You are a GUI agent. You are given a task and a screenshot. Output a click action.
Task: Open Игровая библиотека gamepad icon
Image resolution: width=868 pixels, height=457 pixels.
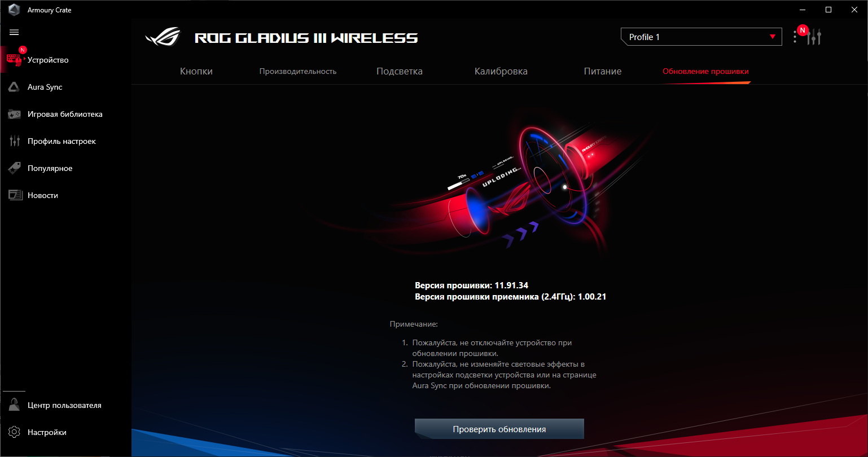[14, 114]
